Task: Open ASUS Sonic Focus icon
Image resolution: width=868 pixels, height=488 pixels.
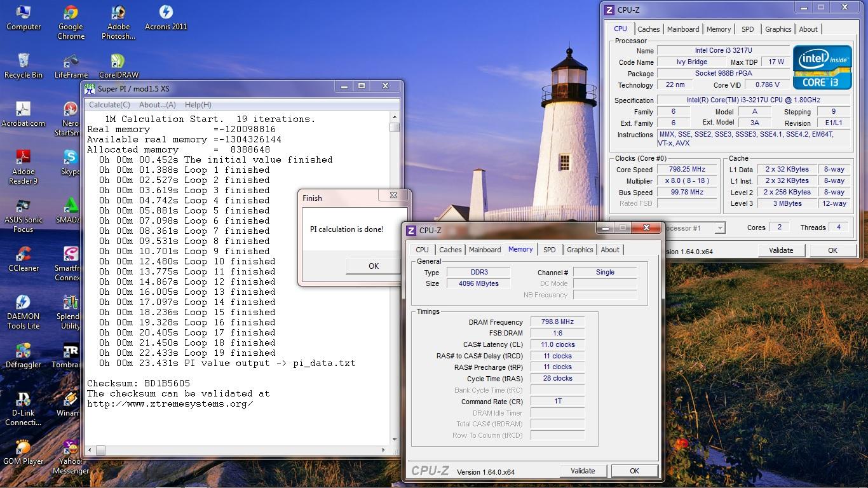Action: (x=24, y=215)
